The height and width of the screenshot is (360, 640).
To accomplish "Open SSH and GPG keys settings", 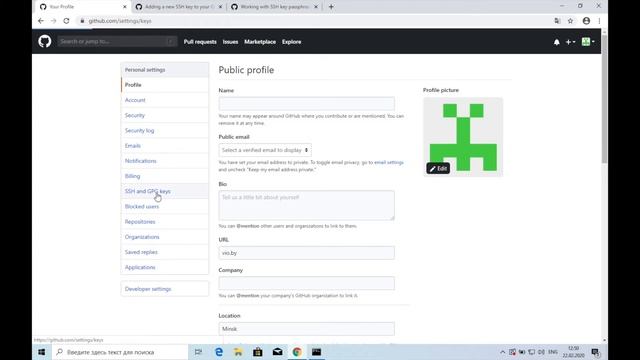I will 165,191.
